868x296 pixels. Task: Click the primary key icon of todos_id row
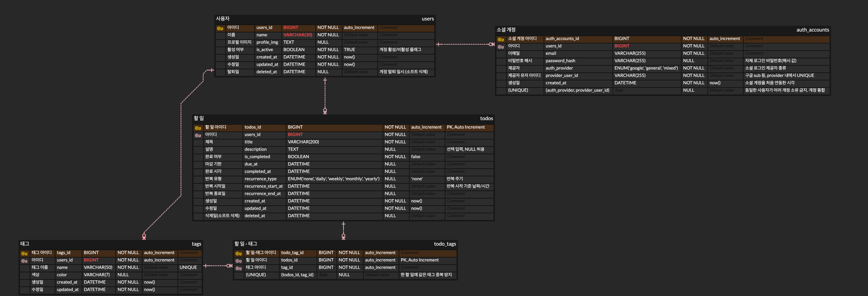[x=198, y=128]
